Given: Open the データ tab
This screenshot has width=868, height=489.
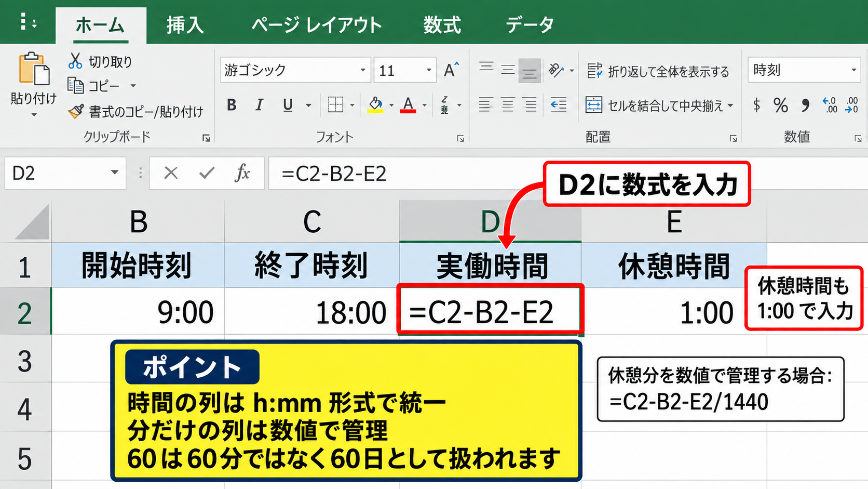Looking at the screenshot, I should point(530,25).
